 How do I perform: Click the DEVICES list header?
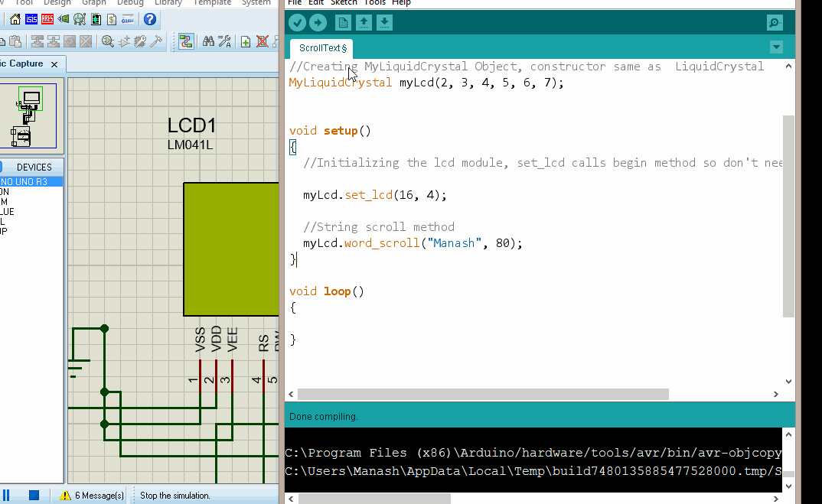[x=34, y=167]
